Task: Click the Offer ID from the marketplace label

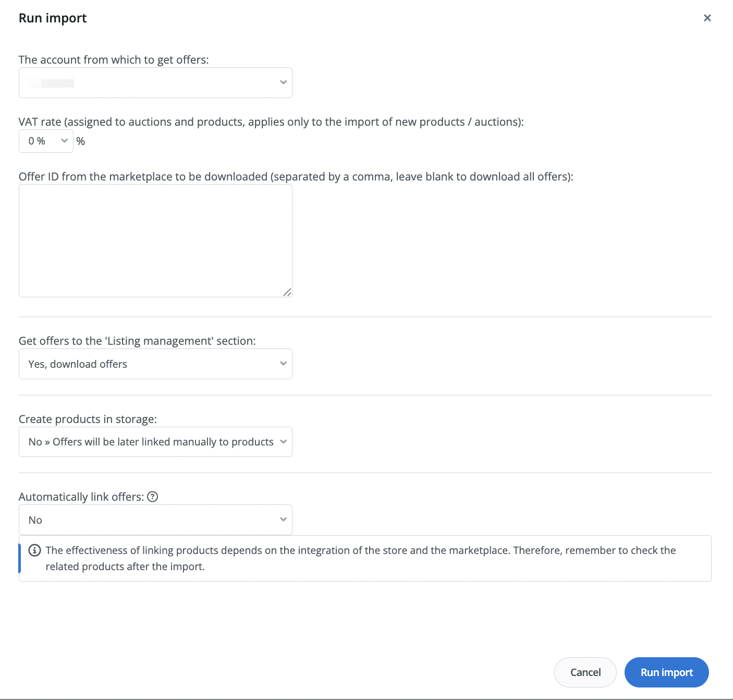Action: click(296, 177)
